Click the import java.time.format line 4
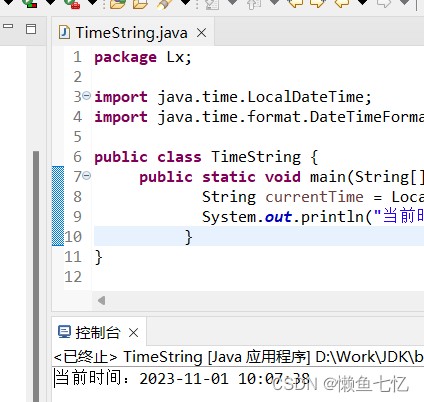The width and height of the screenshot is (424, 402). point(259,117)
